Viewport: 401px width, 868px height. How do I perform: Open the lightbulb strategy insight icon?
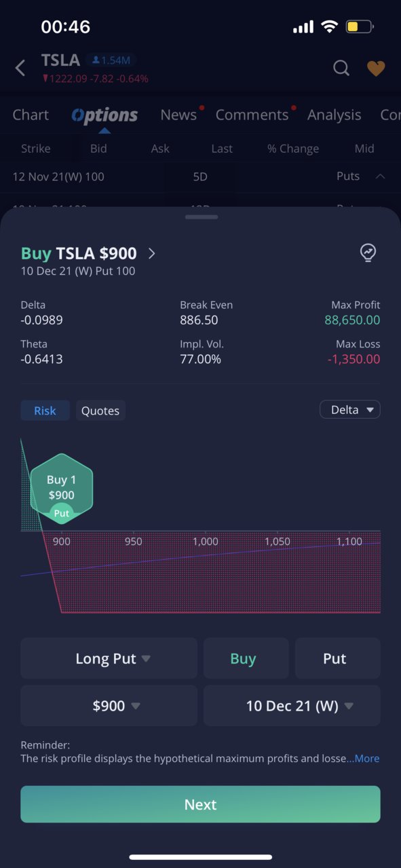(x=368, y=253)
